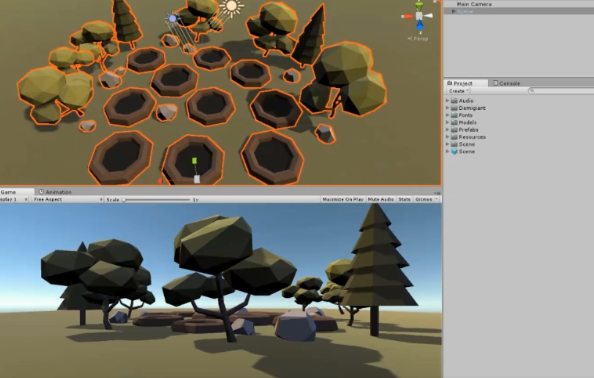Expand the Audio folder arrow
The height and width of the screenshot is (378, 594).
[447, 101]
